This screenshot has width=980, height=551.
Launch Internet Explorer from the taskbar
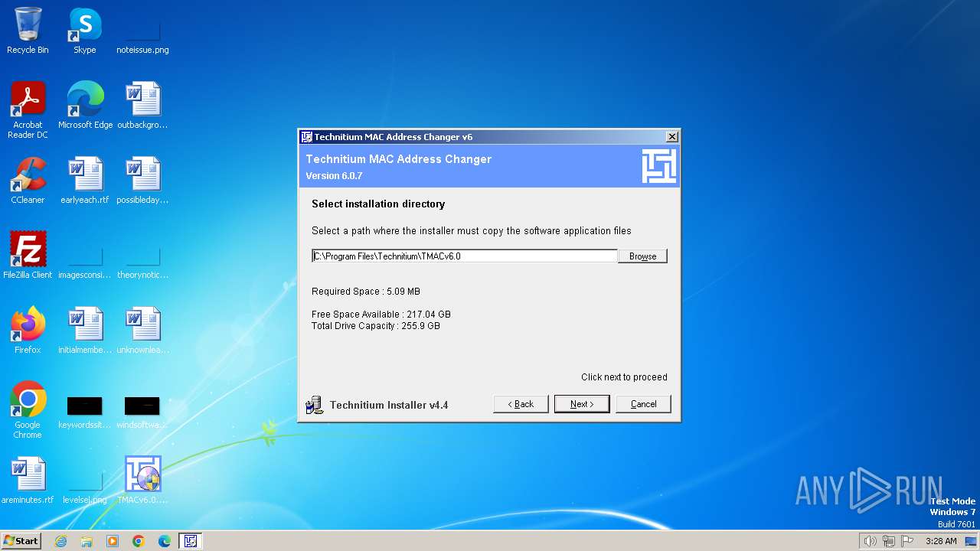tap(60, 541)
